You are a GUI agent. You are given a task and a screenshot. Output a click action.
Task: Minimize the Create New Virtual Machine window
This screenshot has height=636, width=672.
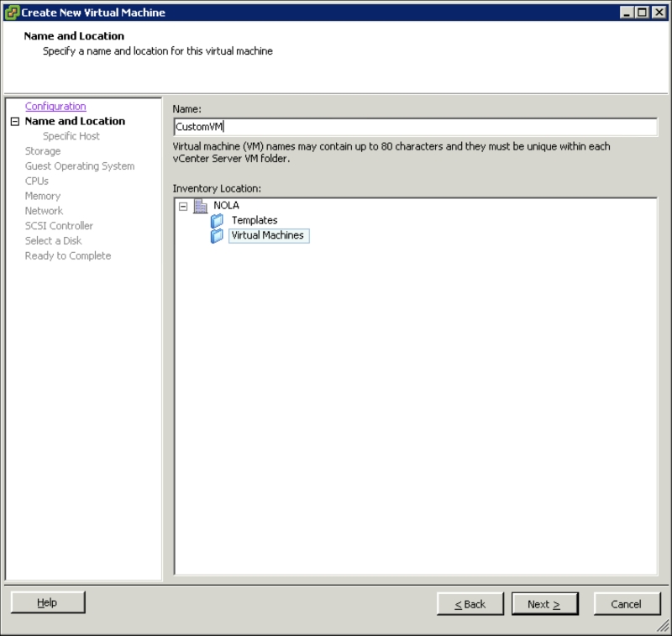coord(627,13)
